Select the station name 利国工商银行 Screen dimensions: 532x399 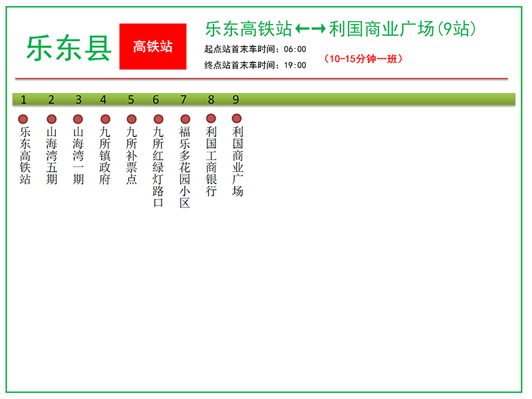point(211,161)
